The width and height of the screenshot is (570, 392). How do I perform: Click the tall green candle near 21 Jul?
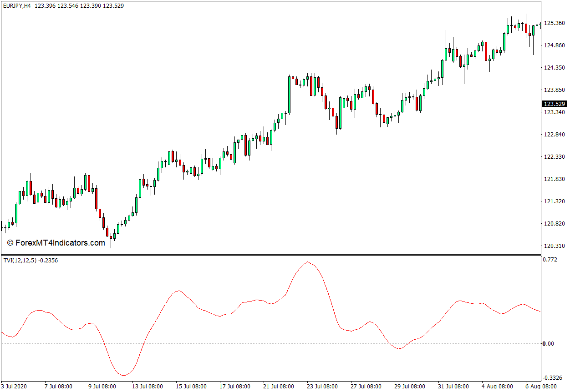point(289,95)
